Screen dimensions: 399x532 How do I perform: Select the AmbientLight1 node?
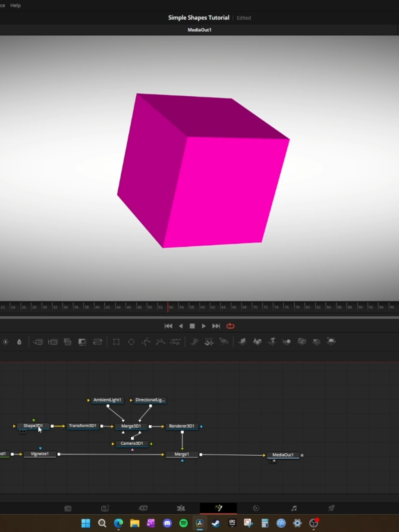pos(108,400)
